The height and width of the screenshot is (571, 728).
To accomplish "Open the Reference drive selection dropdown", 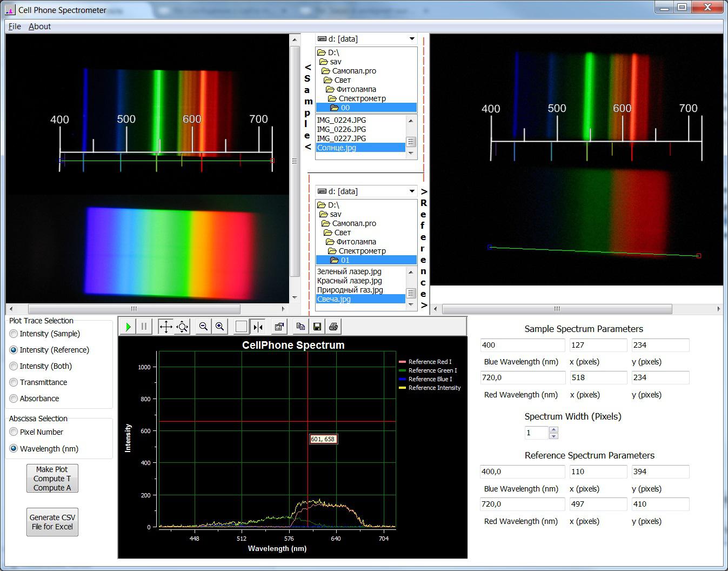I will (x=412, y=191).
